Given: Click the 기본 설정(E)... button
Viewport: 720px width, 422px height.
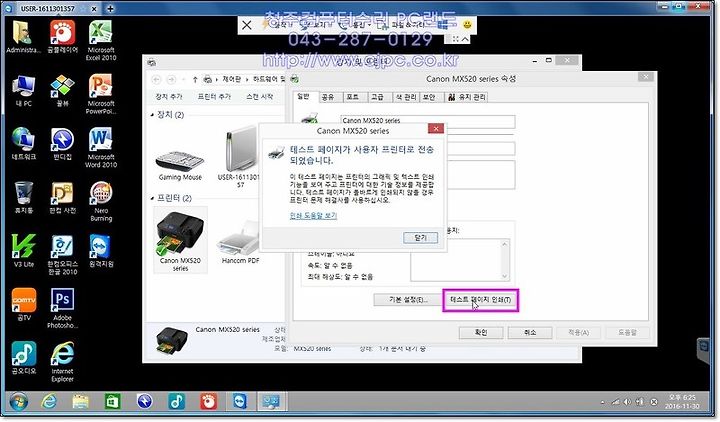Looking at the screenshot, I should (408, 300).
